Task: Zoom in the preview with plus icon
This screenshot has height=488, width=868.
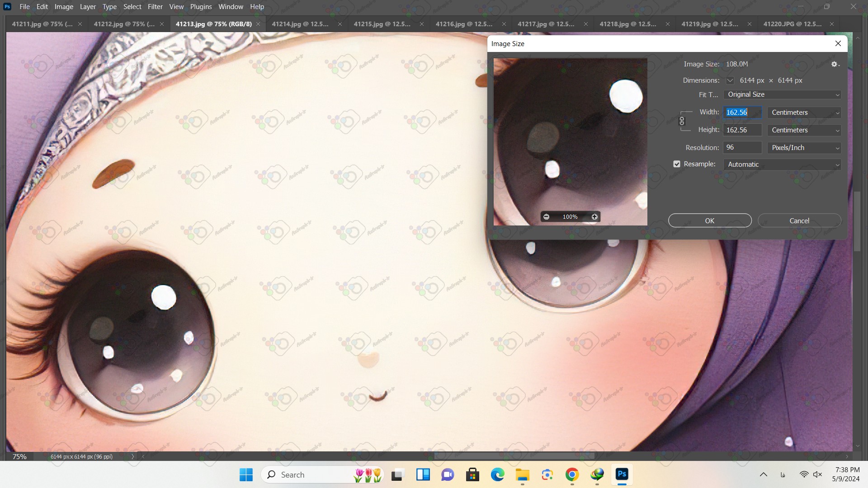Action: pos(594,217)
